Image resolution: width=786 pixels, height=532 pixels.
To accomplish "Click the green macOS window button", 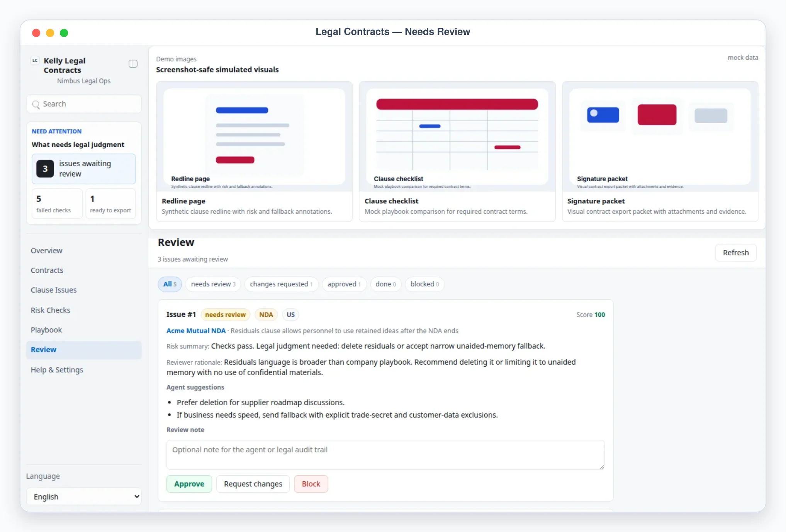I will click(x=64, y=33).
